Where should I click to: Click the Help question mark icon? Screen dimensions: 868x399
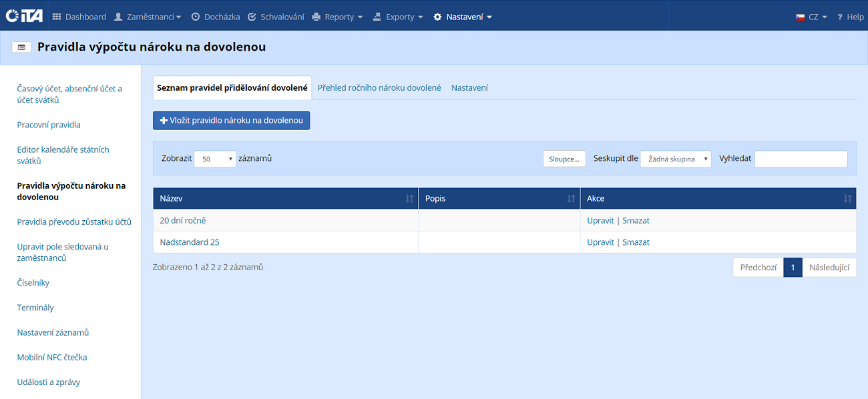tap(840, 17)
